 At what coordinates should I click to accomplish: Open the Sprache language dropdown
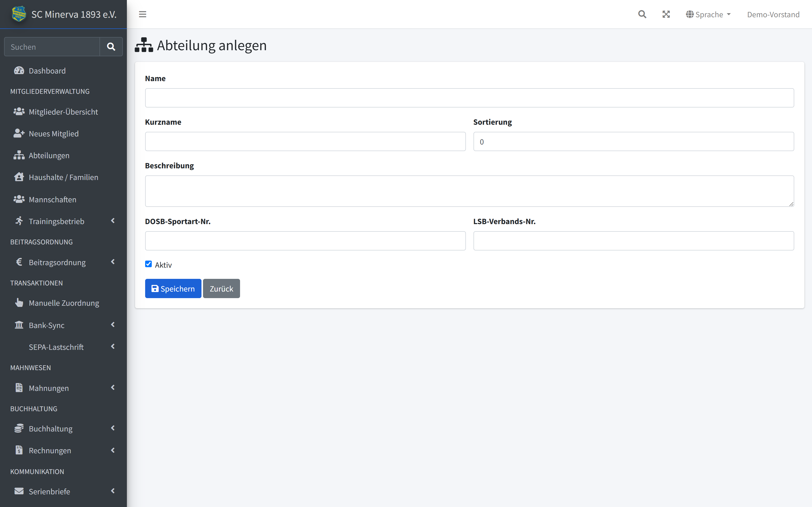[708, 14]
